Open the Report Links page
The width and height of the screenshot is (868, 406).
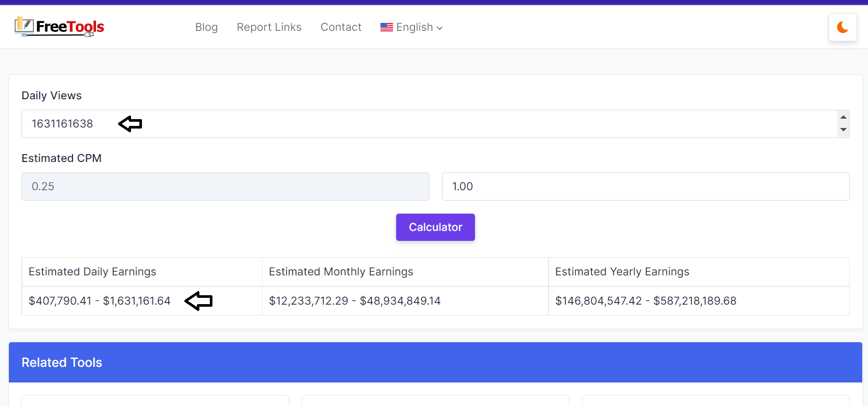pos(269,27)
